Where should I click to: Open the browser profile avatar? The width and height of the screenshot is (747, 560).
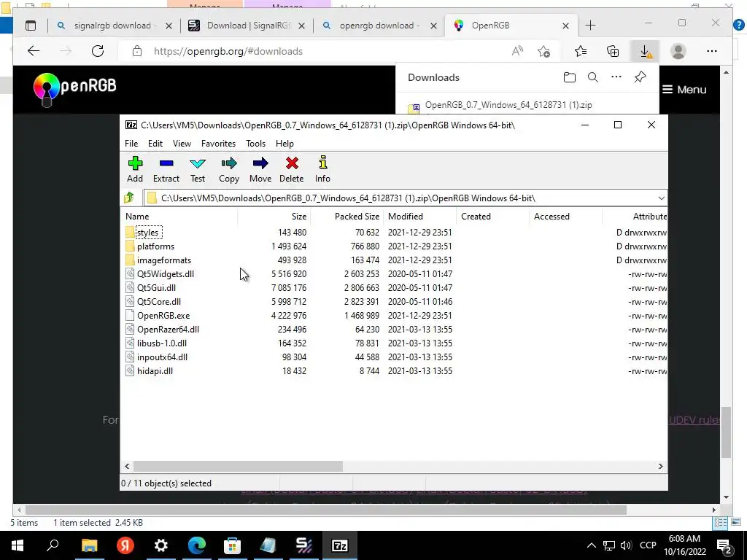[x=678, y=51]
